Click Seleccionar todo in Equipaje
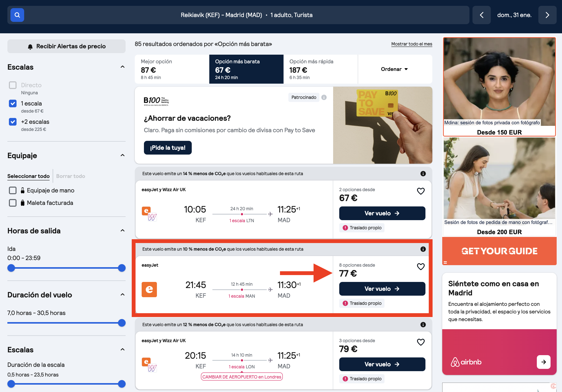The height and width of the screenshot is (392, 562). [x=28, y=176]
